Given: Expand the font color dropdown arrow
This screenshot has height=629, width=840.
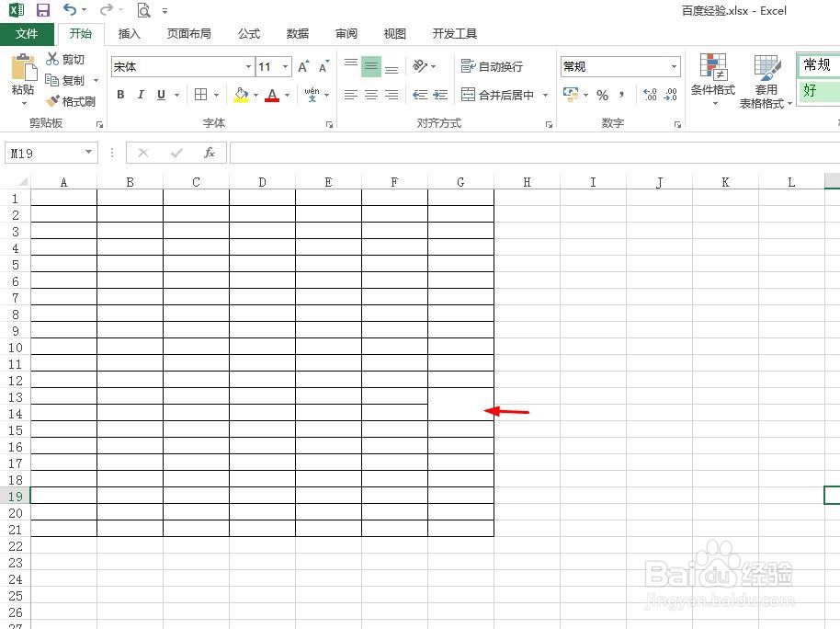Looking at the screenshot, I should (x=286, y=95).
